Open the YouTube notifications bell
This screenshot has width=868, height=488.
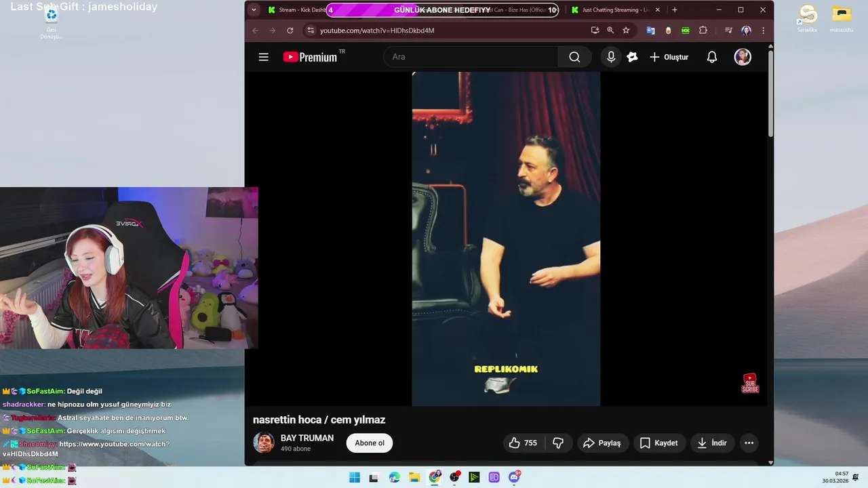[x=712, y=57]
